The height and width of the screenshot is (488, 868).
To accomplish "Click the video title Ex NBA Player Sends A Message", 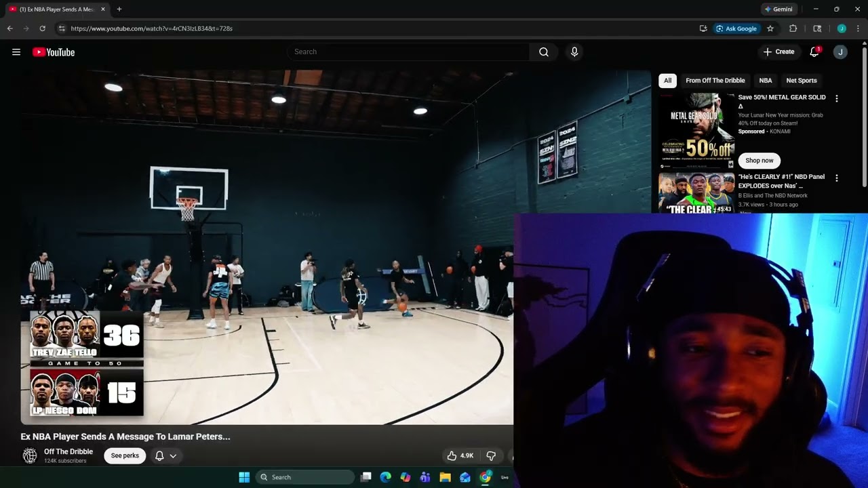I will click(x=125, y=436).
